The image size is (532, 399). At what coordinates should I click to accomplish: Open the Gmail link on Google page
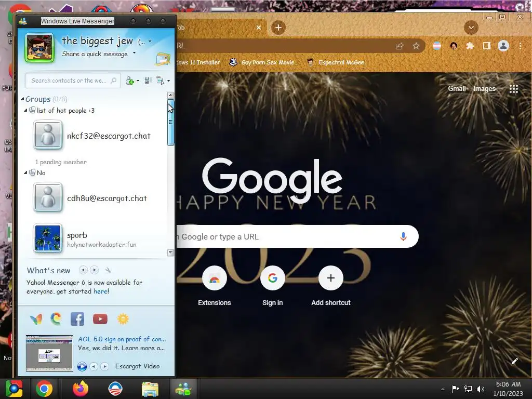tap(457, 88)
